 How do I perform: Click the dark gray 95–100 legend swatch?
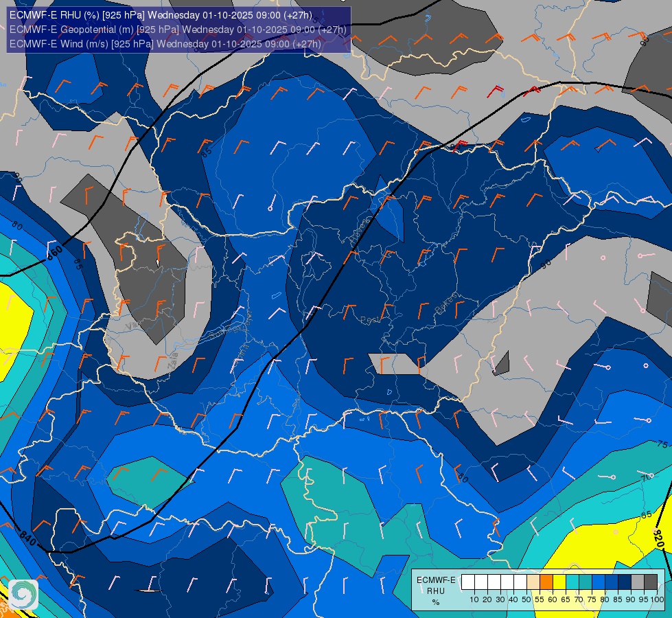(651, 582)
